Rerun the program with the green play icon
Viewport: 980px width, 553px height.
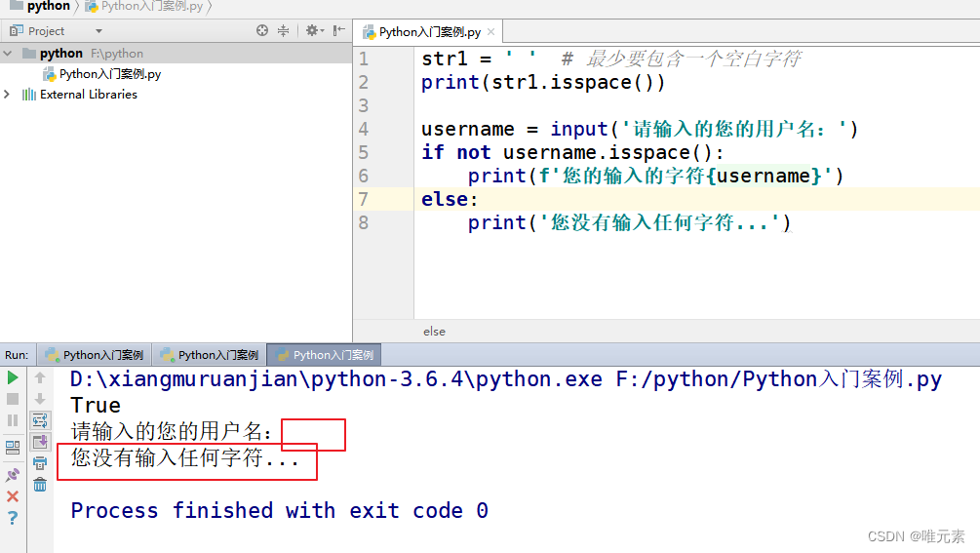coord(13,377)
